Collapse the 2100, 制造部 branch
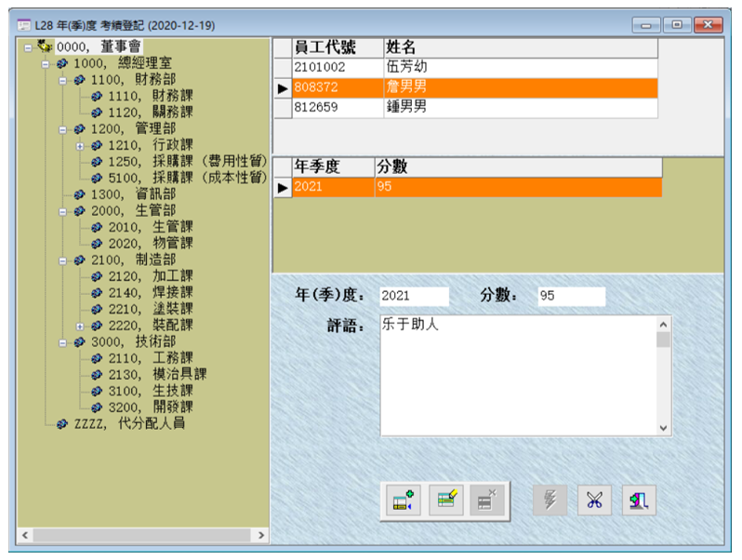This screenshot has width=742, height=560. pyautogui.click(x=62, y=260)
